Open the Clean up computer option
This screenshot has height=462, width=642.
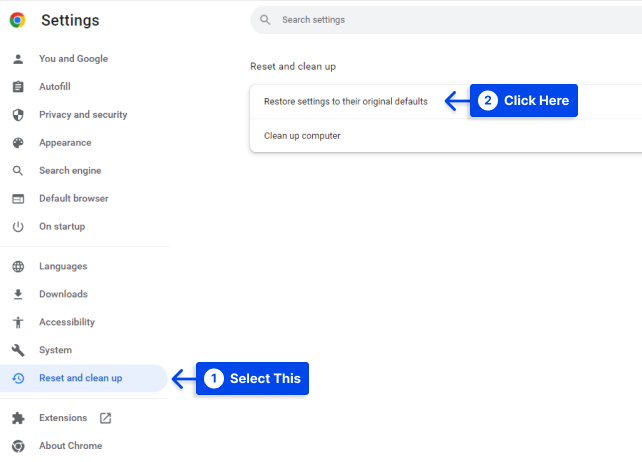pyautogui.click(x=302, y=136)
